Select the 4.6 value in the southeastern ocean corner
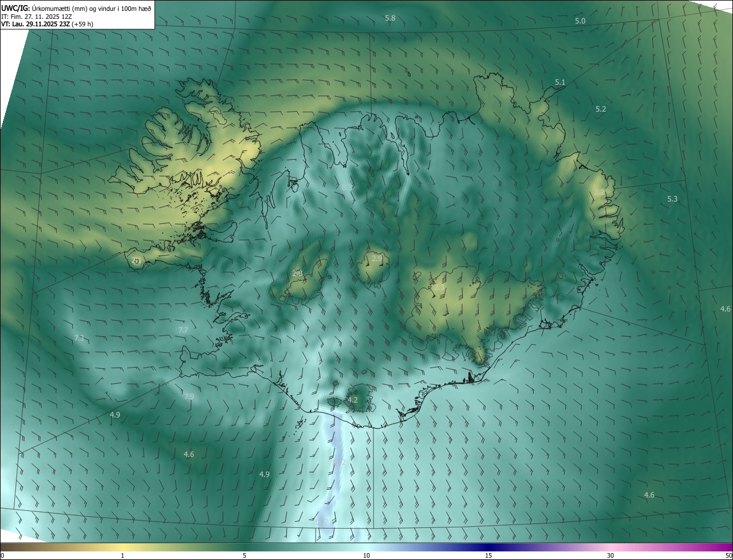The width and height of the screenshot is (733, 560). click(x=649, y=495)
